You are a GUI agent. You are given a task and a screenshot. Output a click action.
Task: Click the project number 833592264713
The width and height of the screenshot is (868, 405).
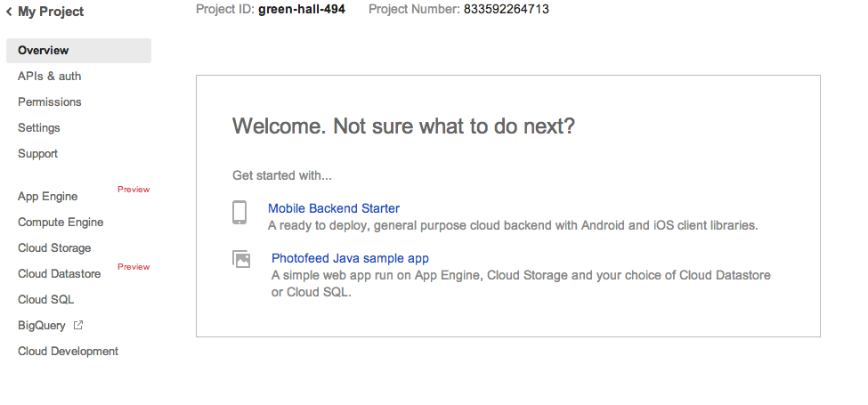(506, 10)
